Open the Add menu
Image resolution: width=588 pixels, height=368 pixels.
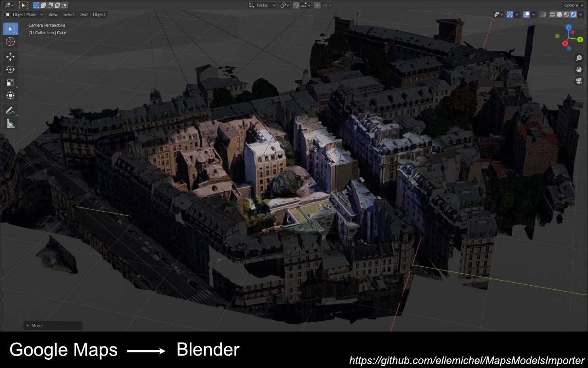[84, 14]
